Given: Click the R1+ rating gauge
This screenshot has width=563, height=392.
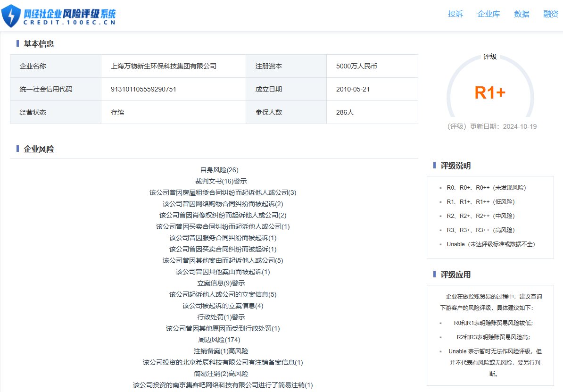Looking at the screenshot, I should click(490, 92).
